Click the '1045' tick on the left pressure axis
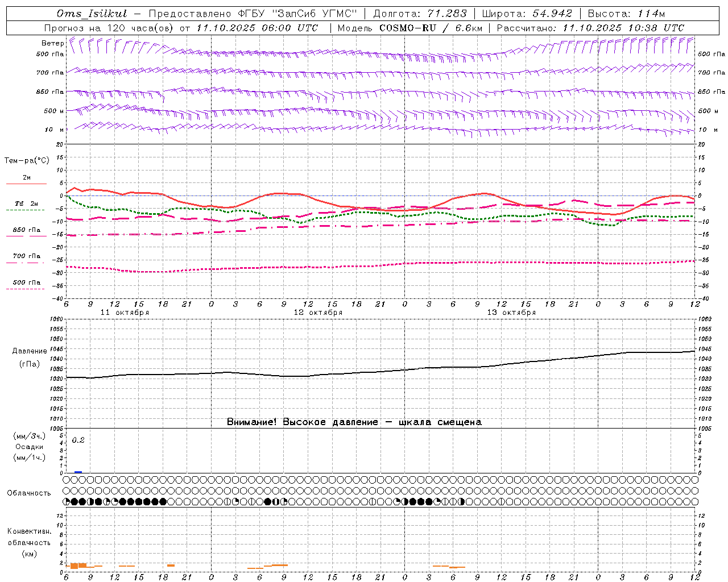This screenshot has width=728, height=582. 57,349
